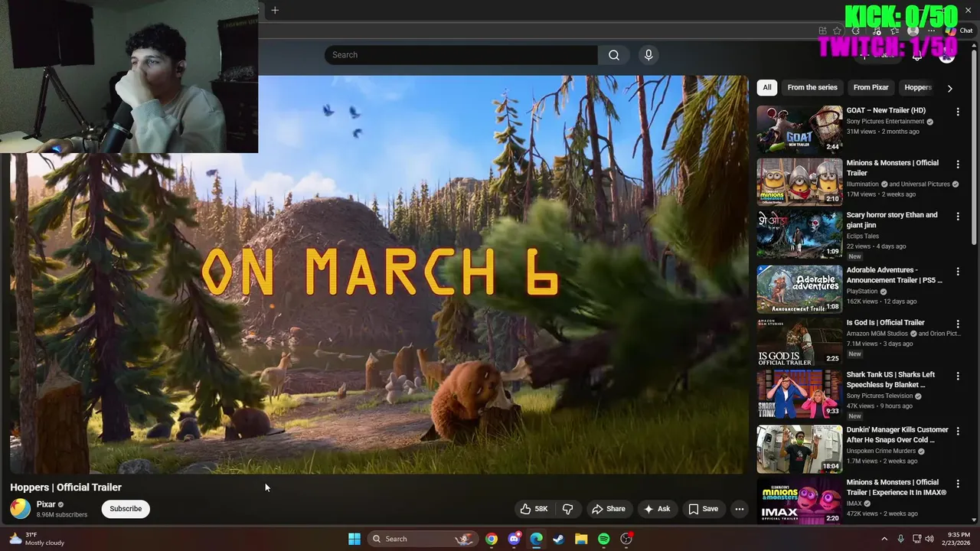980x551 pixels.
Task: Save video to a playlist
Action: click(703, 509)
